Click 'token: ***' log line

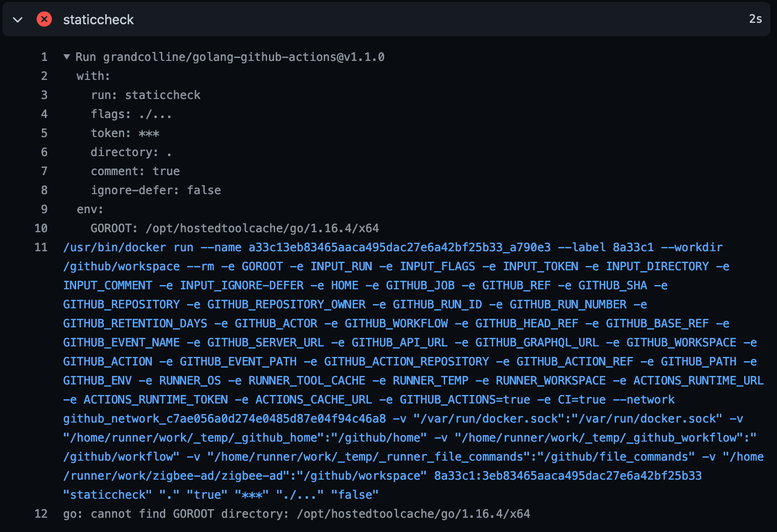click(125, 133)
